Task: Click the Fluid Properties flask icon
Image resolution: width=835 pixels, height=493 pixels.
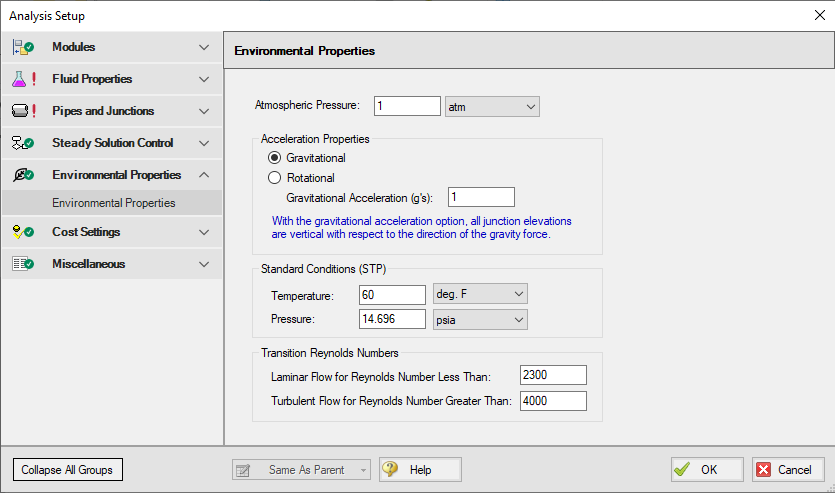Action: 23,79
